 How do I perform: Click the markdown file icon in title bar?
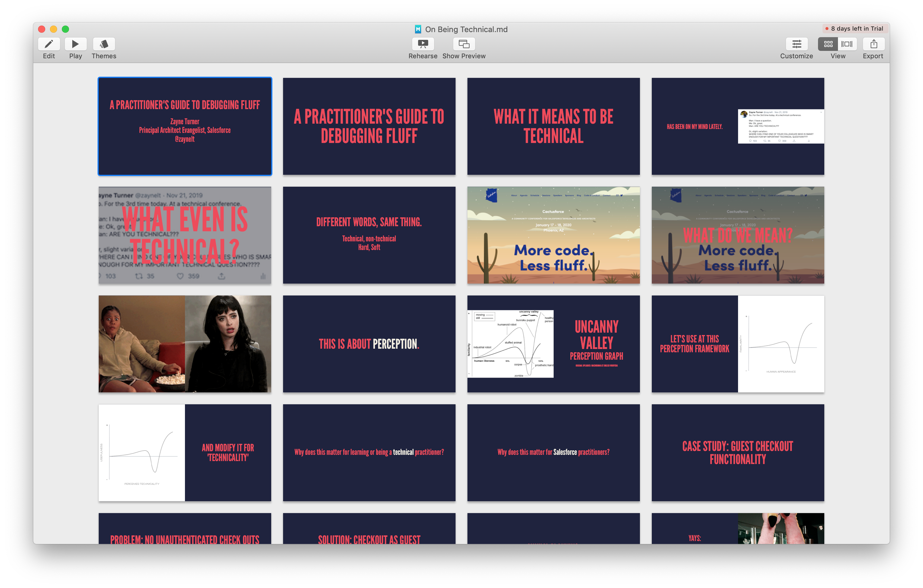[x=418, y=29]
